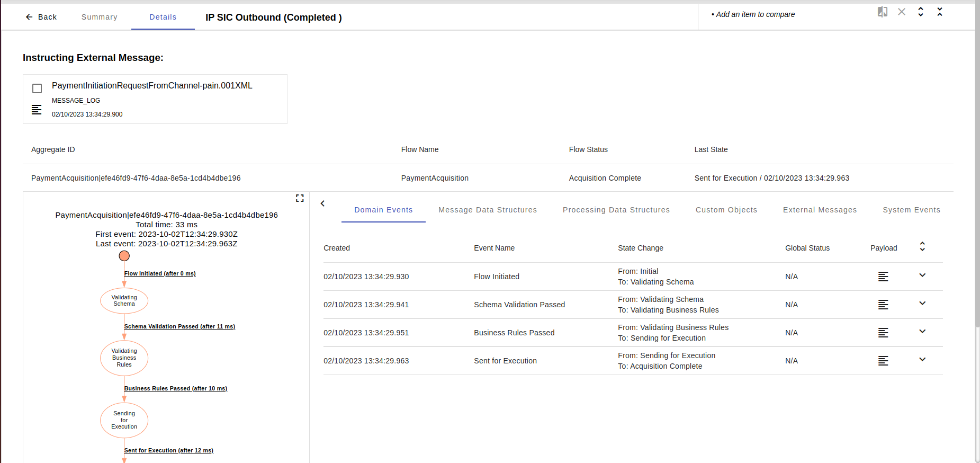This screenshot has height=463, width=980.
Task: View the MESSAGE_LOG message text icon
Action: pos(37,110)
